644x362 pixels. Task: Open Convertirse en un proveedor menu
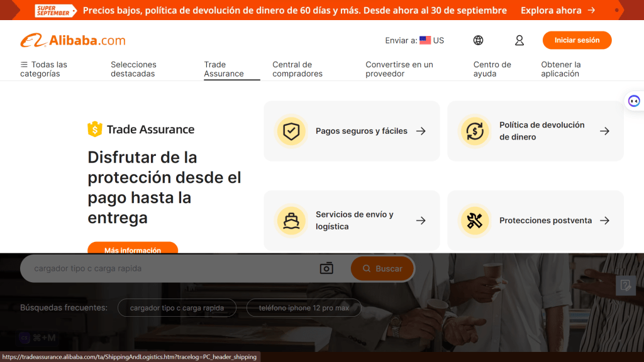(399, 69)
